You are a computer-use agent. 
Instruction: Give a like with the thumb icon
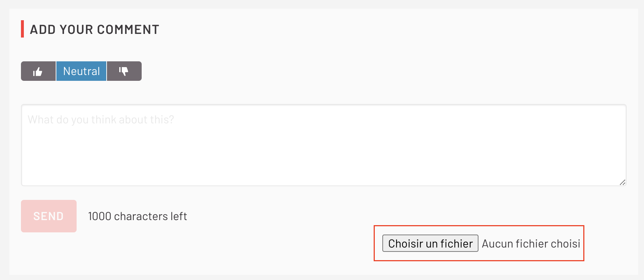38,71
